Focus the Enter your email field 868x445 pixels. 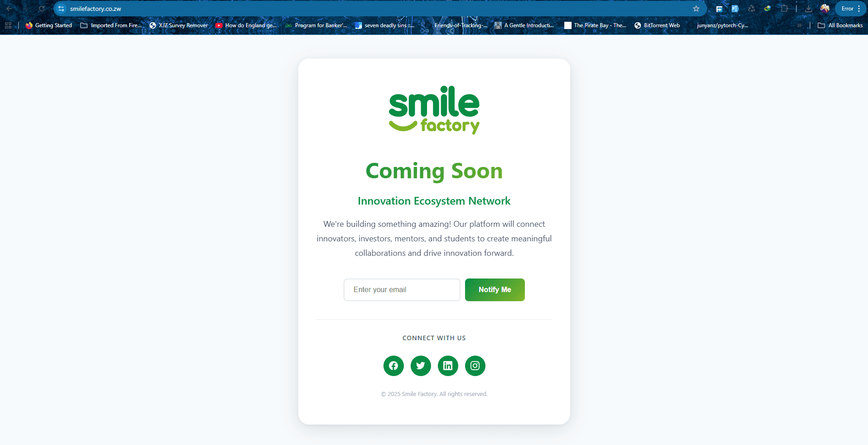pos(402,290)
